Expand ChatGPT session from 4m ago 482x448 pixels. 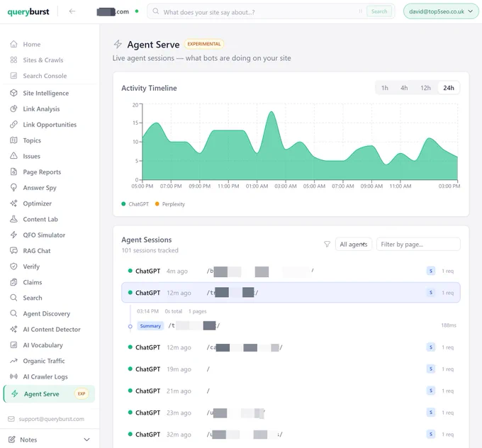tap(291, 271)
